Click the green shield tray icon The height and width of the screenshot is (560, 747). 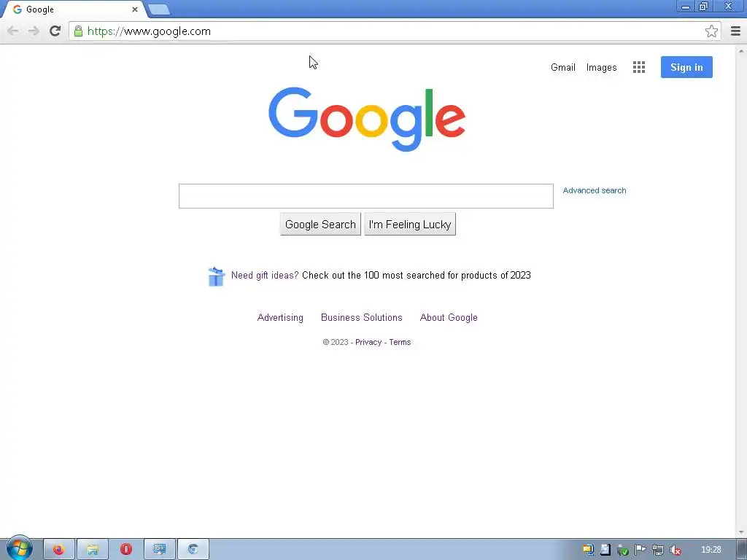pyautogui.click(x=623, y=550)
